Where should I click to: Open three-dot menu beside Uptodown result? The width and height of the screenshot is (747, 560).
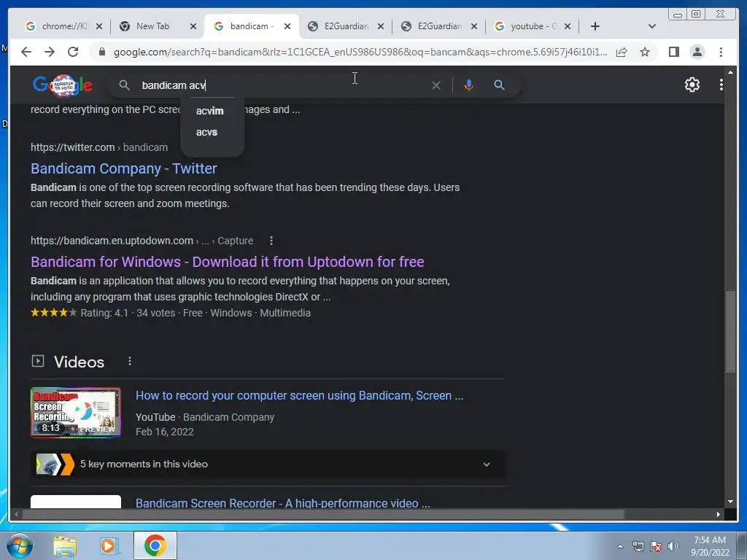[271, 241]
